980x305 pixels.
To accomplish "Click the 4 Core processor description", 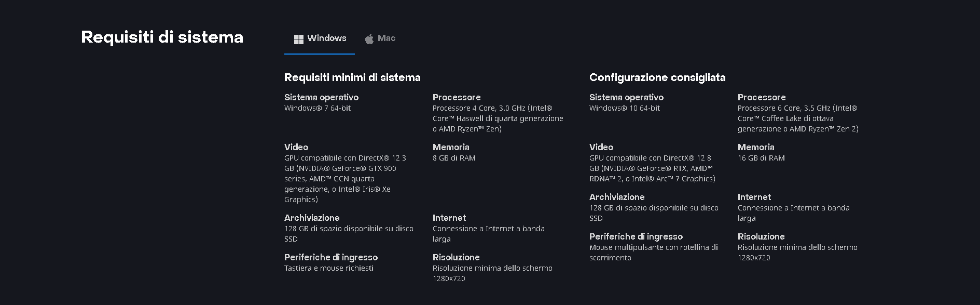I will (498, 118).
